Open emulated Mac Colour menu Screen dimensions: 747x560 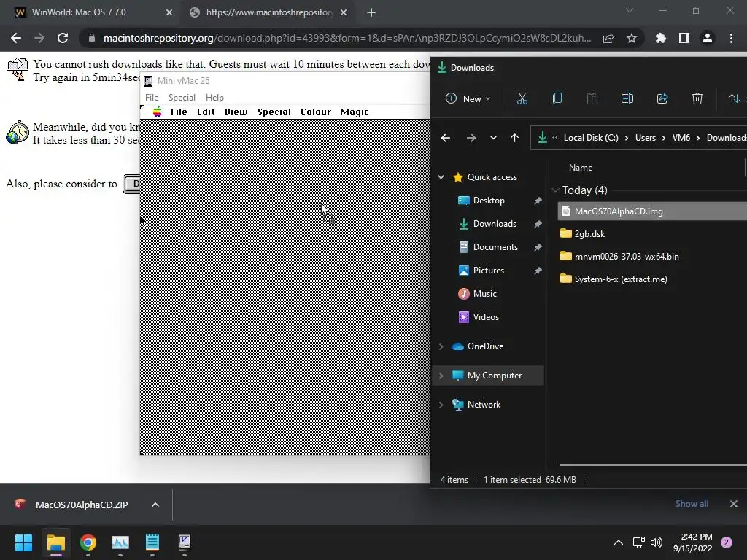pos(315,112)
